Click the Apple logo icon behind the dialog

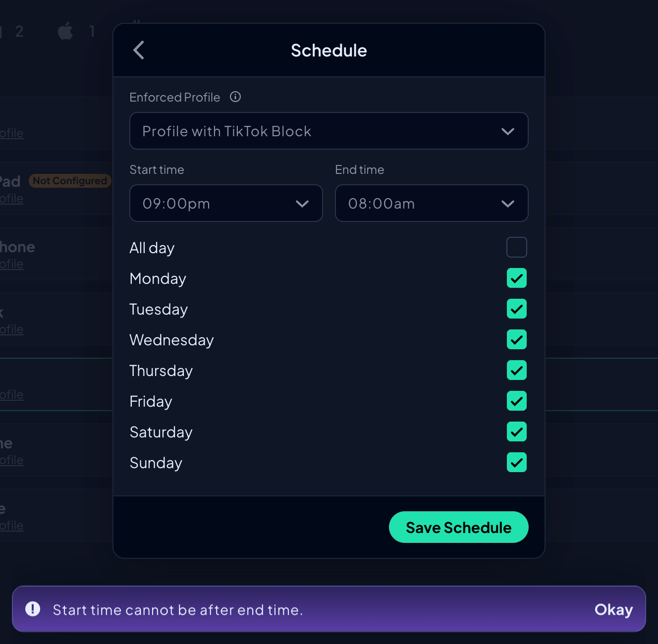coord(65,32)
